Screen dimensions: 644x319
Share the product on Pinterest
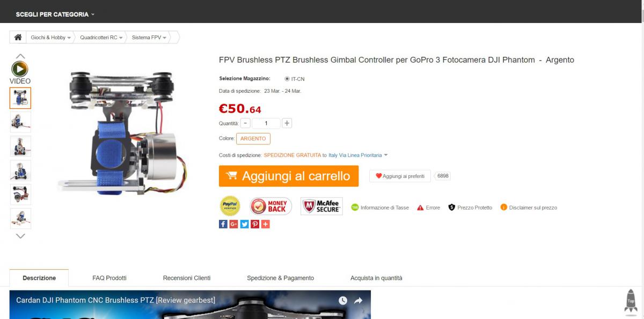[255, 224]
